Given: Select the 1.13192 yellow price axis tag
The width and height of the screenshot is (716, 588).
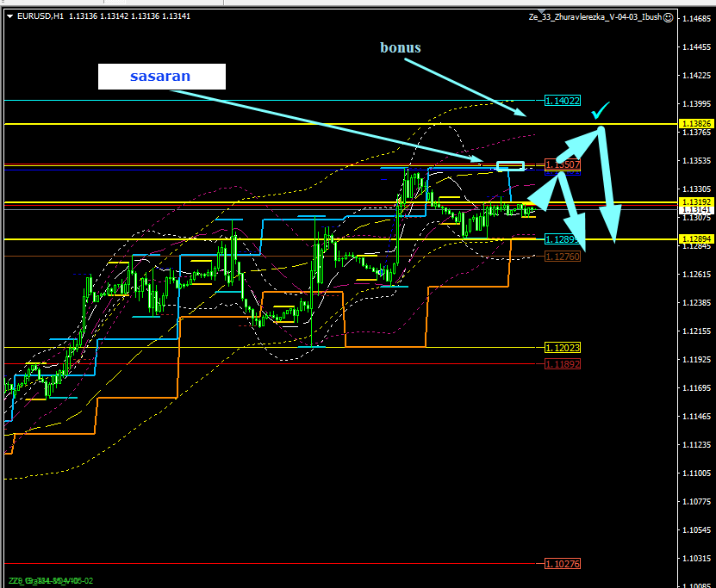Looking at the screenshot, I should click(x=696, y=201).
